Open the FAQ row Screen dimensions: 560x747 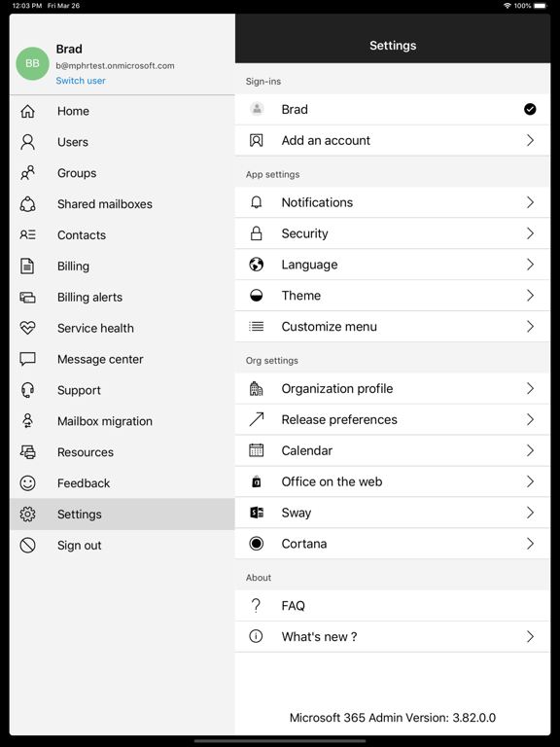393,606
